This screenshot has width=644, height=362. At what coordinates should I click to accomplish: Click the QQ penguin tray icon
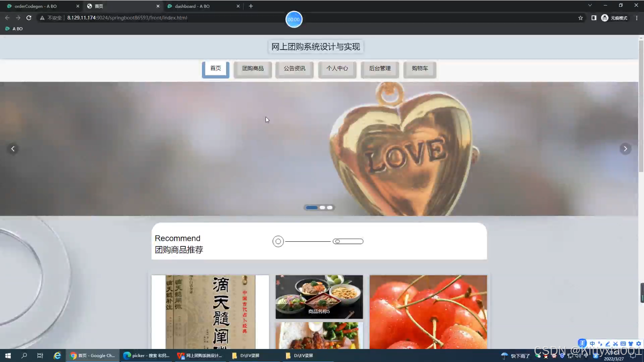point(546,356)
